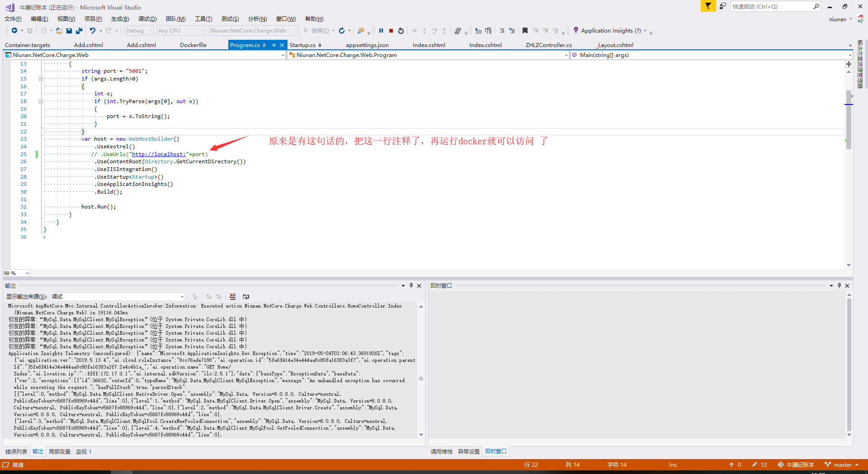The width and height of the screenshot is (868, 474).
Task: Click the Save All icon
Action: [x=79, y=31]
